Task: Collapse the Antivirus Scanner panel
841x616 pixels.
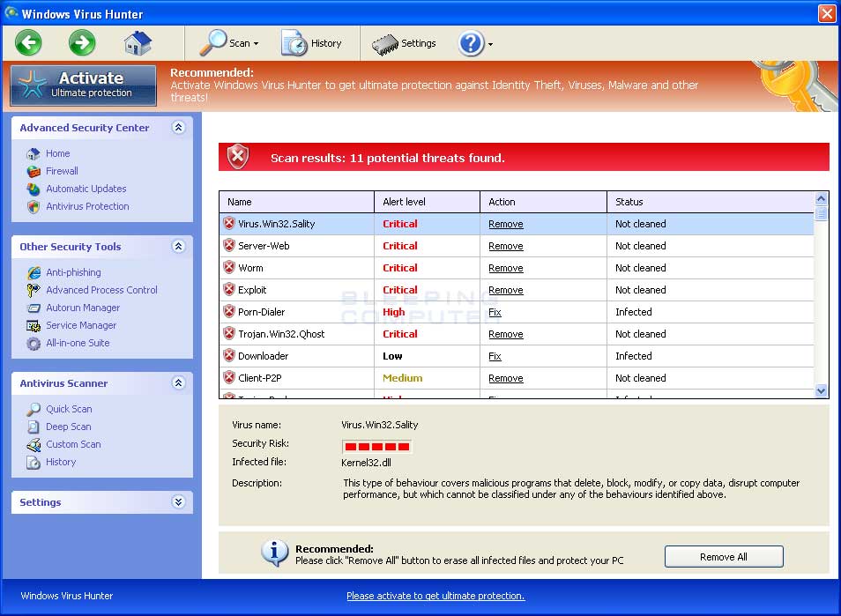Action: pyautogui.click(x=179, y=383)
